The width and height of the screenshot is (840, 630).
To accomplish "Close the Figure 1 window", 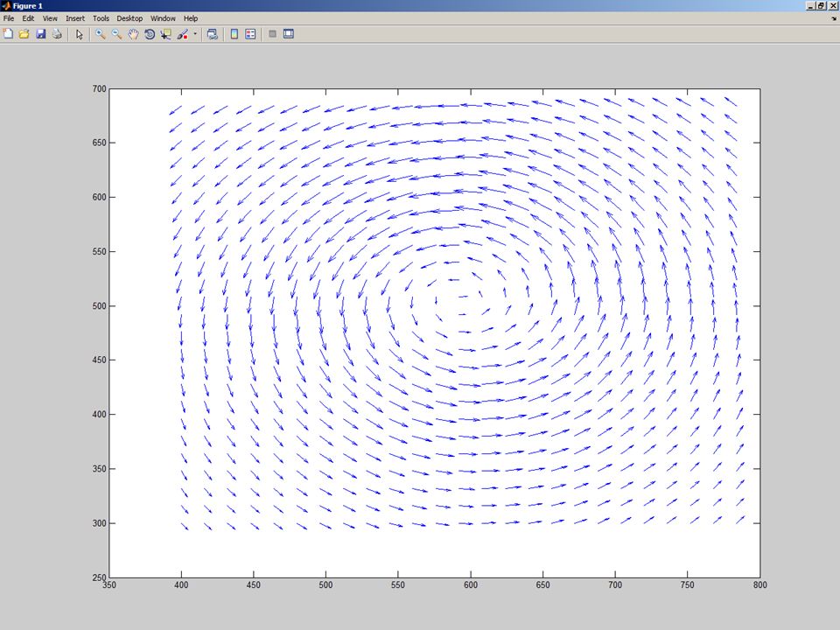I will click(x=832, y=6).
